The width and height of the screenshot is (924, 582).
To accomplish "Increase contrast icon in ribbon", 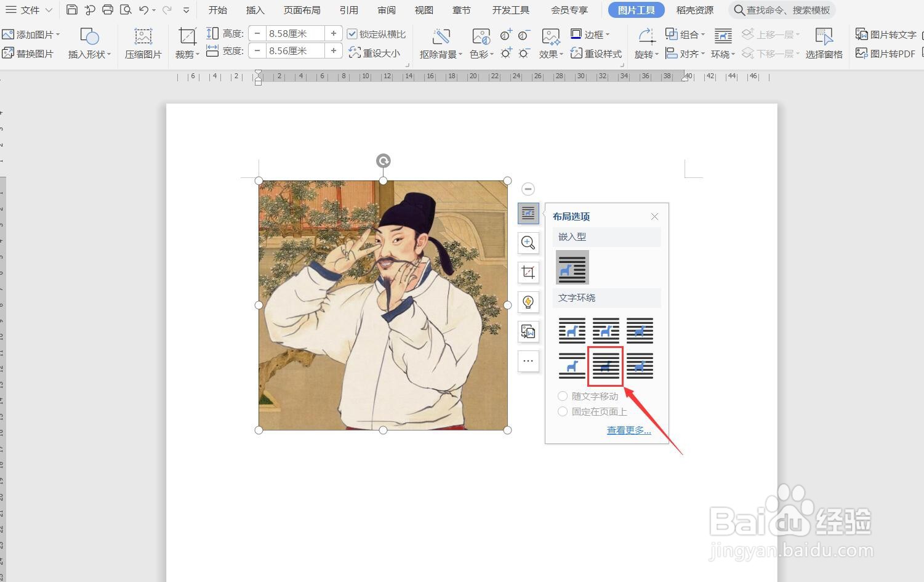I will click(x=505, y=34).
